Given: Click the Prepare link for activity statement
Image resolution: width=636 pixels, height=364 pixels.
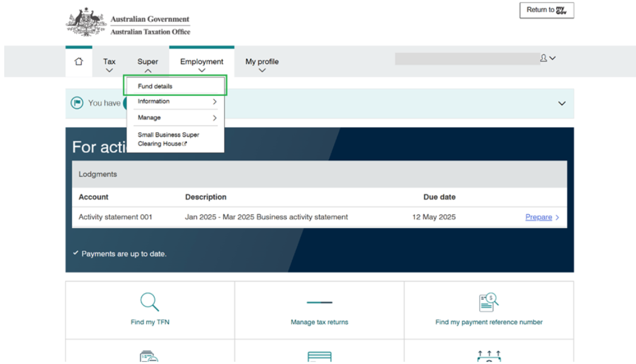Looking at the screenshot, I should point(539,217).
